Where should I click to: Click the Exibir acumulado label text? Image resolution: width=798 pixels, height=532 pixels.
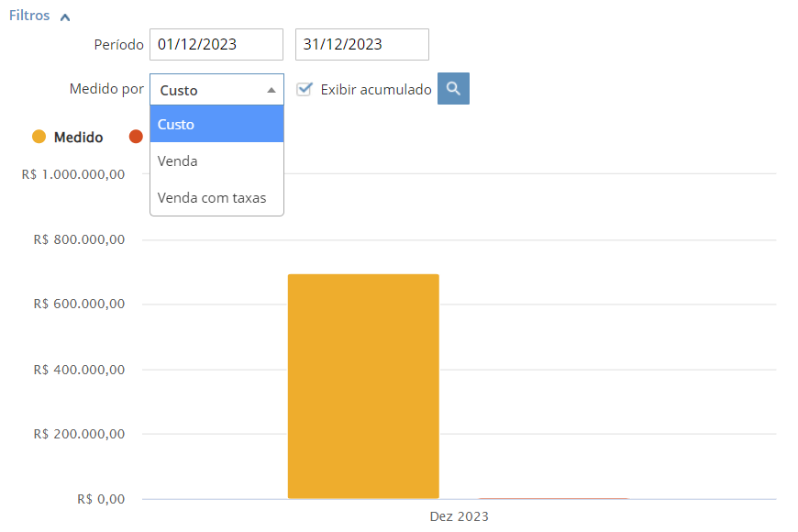[x=375, y=90]
